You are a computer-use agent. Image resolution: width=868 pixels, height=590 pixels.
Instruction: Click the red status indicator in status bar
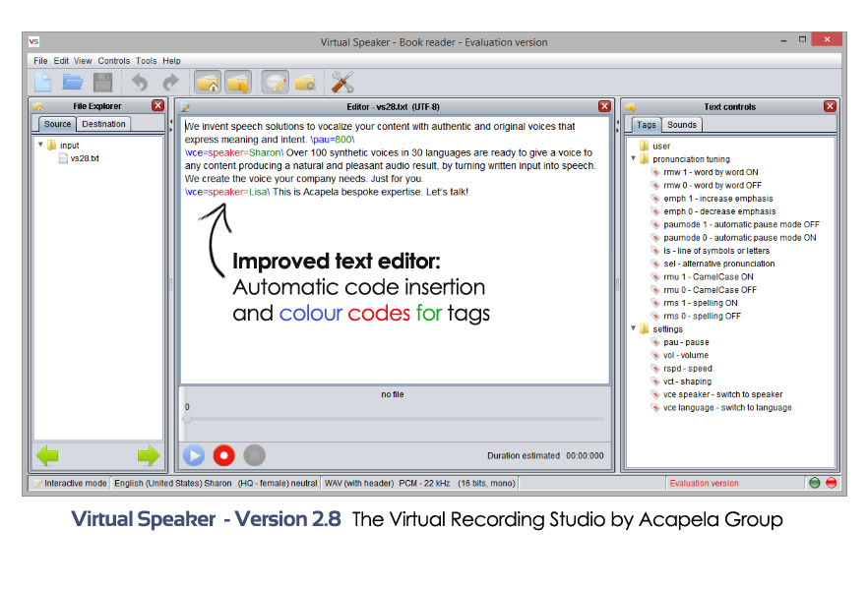831,483
